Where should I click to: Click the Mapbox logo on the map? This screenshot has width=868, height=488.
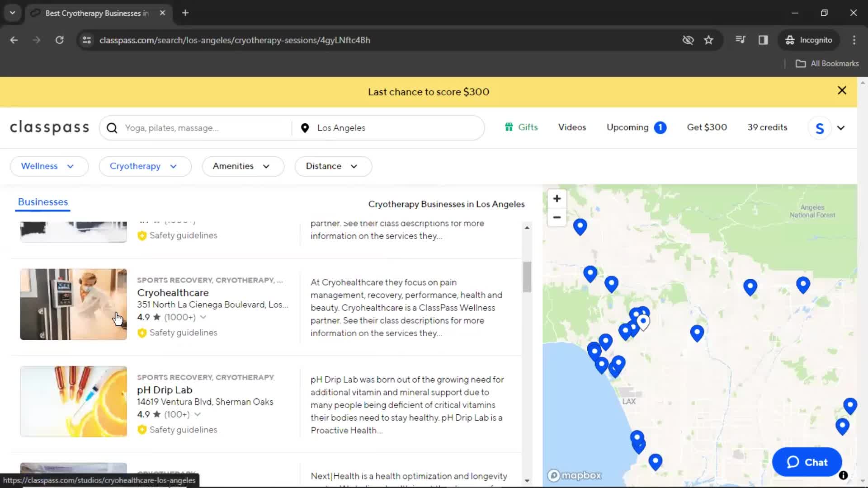click(575, 475)
